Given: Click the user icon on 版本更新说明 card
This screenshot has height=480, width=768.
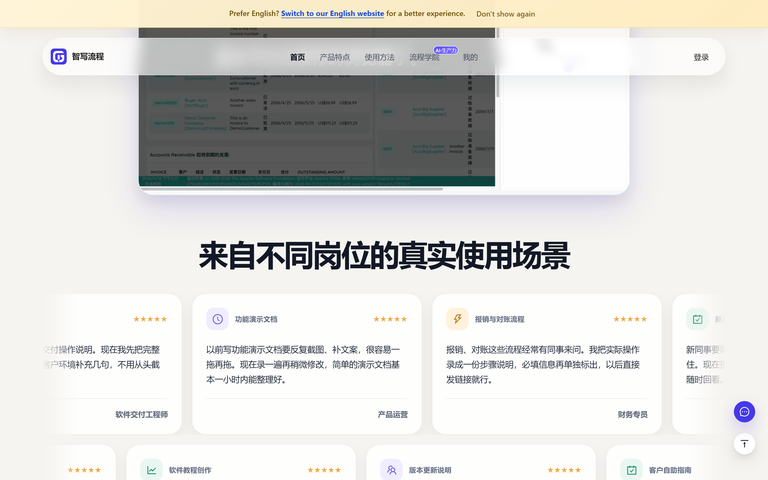Looking at the screenshot, I should (x=391, y=470).
